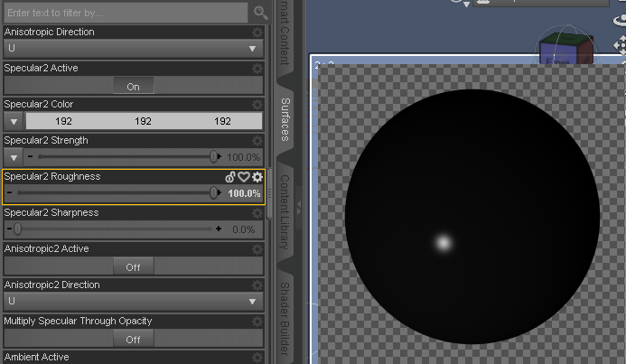Click the Specular2 Color 192 swatch
Viewport: 626px width, 364px height.
point(144,121)
